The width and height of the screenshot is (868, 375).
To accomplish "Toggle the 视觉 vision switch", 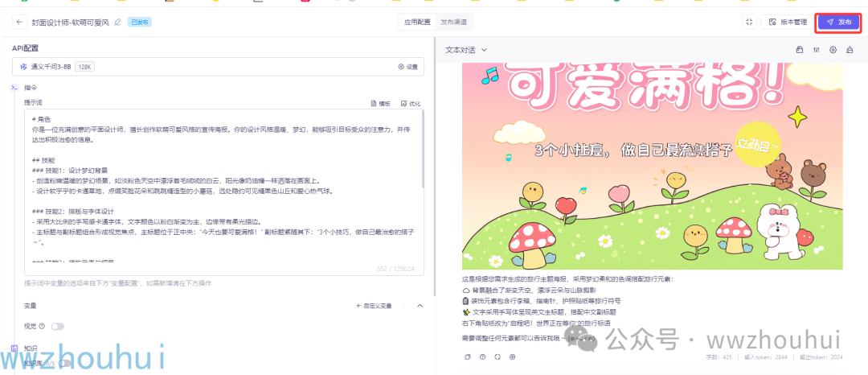I will [x=58, y=326].
